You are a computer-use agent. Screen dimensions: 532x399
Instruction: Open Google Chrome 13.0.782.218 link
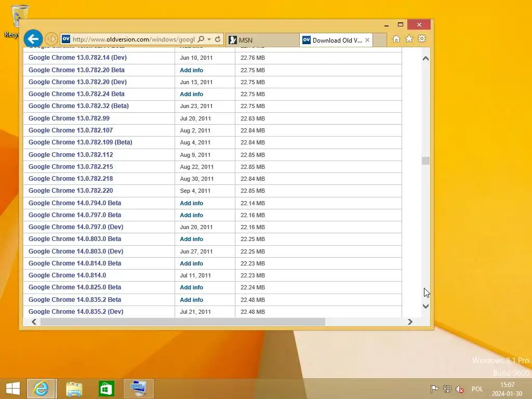pyautogui.click(x=71, y=179)
